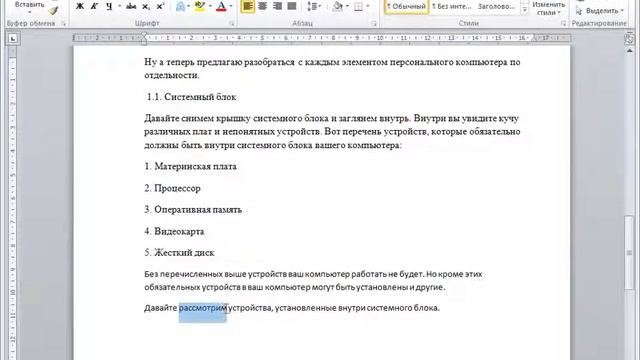Apply text effects to selection
Viewport: 640px width, 360px height.
point(180,6)
